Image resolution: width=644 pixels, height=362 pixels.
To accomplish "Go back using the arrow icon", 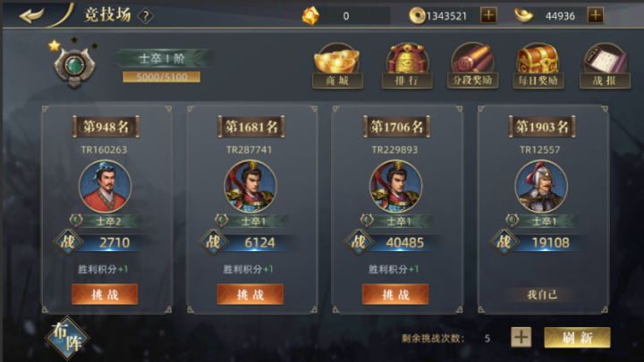I will pos(31,15).
